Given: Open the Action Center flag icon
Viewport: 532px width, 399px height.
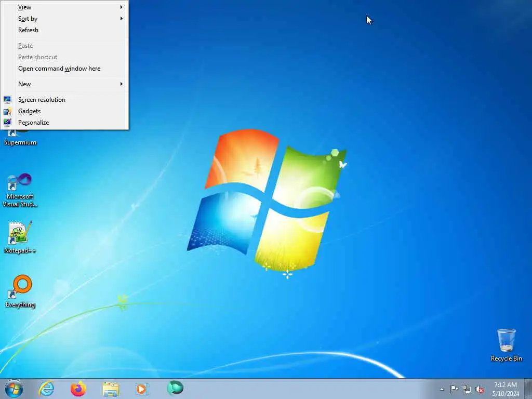Looking at the screenshot, I should click(x=454, y=389).
